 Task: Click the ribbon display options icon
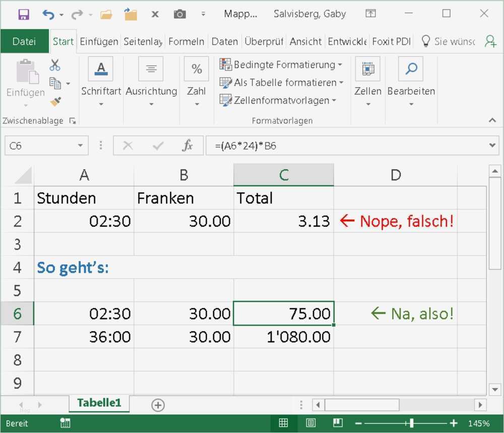tap(370, 14)
